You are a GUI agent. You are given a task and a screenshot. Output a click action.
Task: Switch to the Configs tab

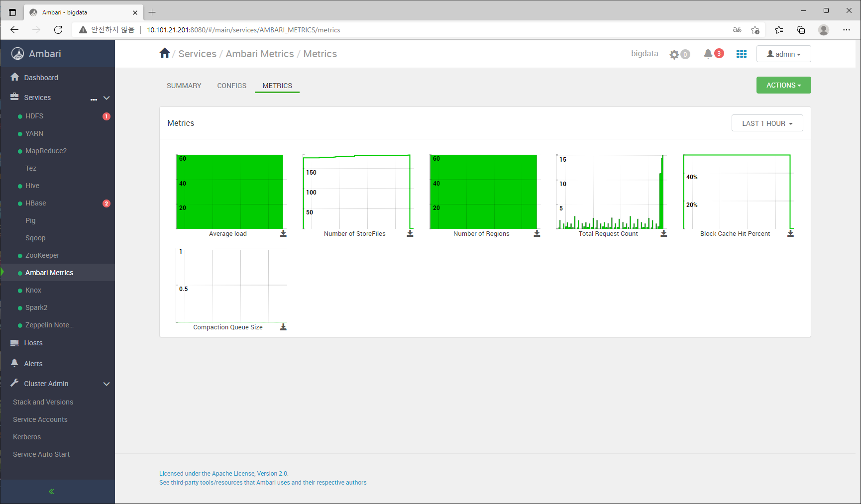pyautogui.click(x=232, y=86)
